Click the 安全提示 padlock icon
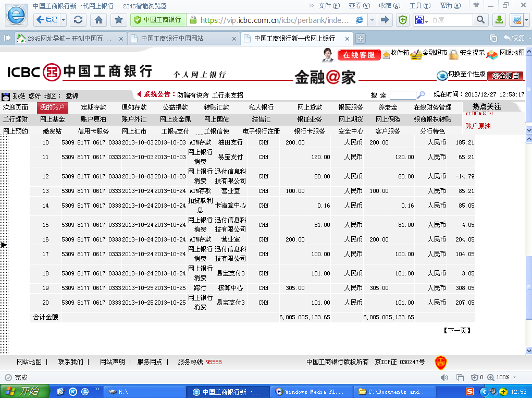The image size is (532, 398). coord(454,54)
